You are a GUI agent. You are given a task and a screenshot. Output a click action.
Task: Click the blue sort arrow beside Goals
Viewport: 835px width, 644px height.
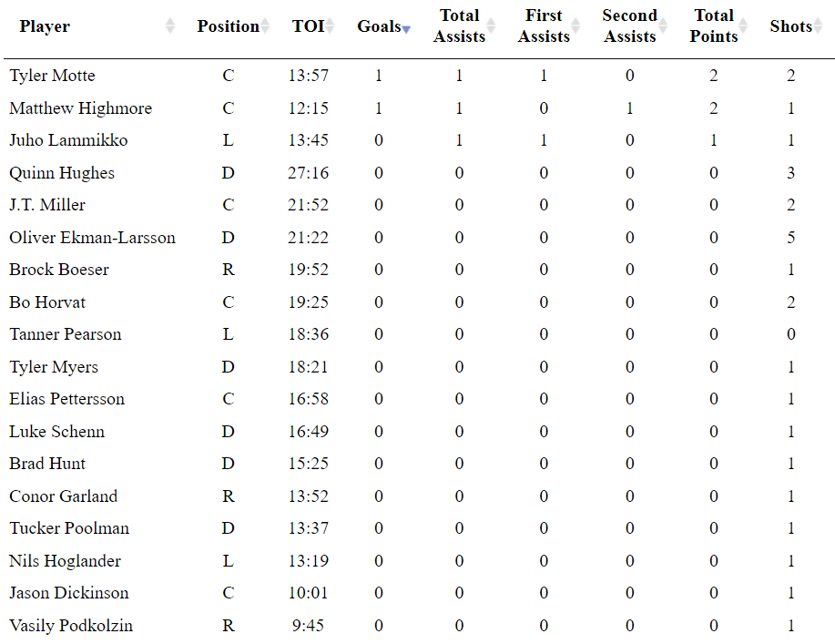pyautogui.click(x=406, y=28)
